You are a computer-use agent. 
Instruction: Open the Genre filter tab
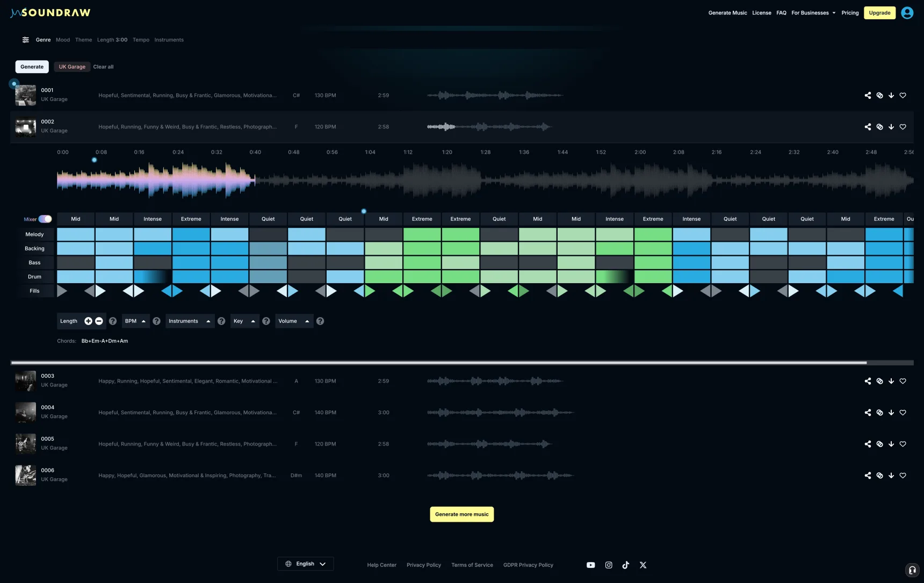[x=44, y=40]
